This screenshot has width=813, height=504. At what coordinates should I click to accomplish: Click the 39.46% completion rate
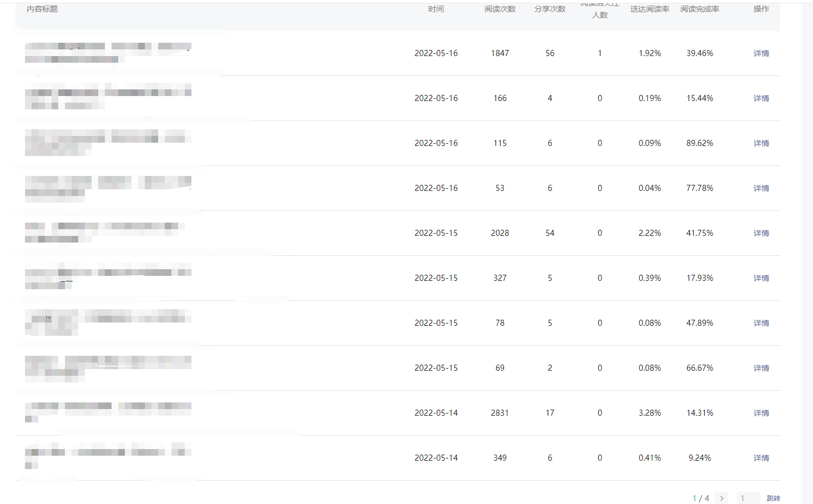(700, 53)
